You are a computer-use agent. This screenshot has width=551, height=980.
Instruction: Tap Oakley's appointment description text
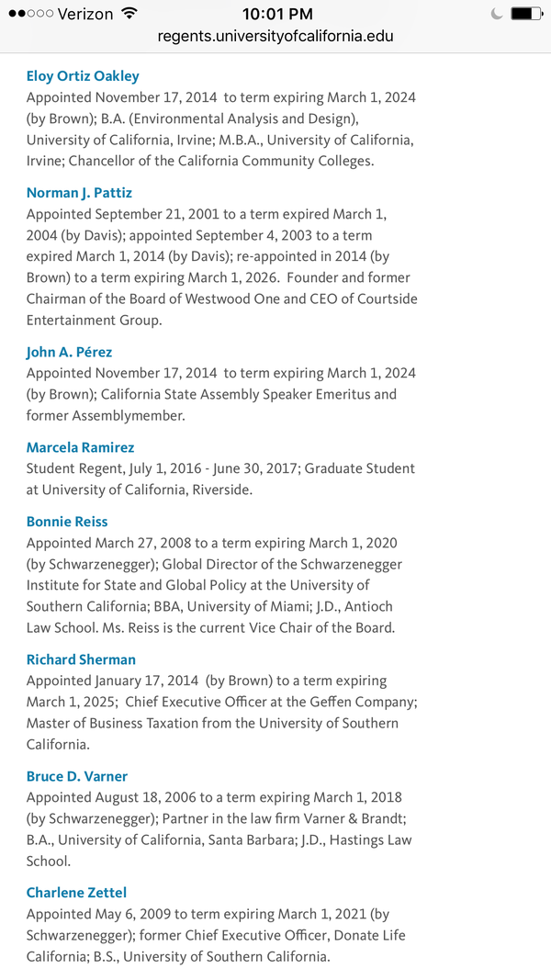(220, 130)
